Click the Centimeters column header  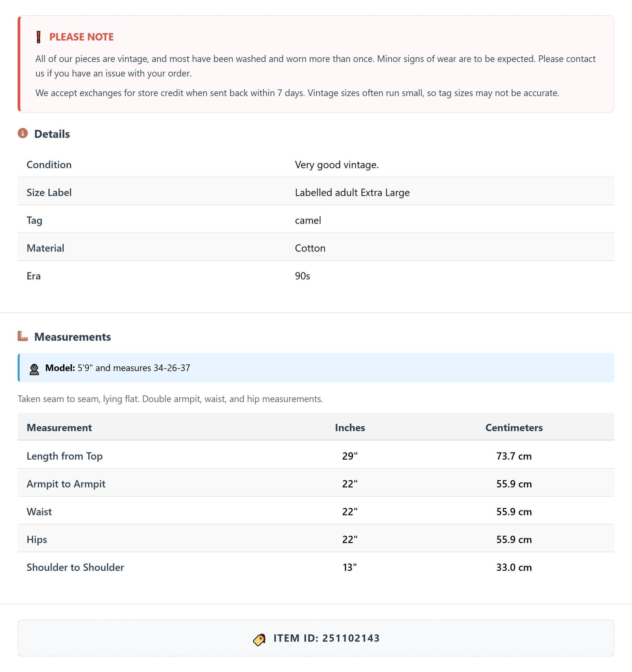[x=514, y=427]
